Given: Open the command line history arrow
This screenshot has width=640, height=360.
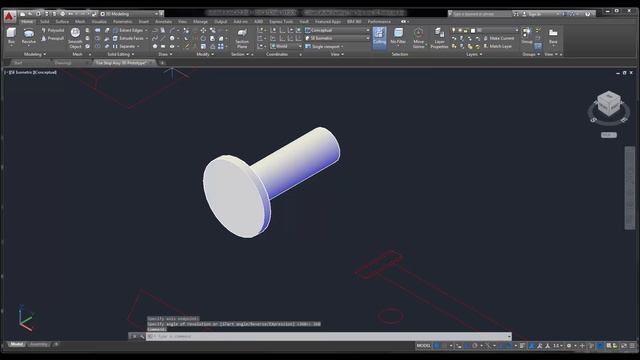Looking at the screenshot, I should [x=509, y=336].
